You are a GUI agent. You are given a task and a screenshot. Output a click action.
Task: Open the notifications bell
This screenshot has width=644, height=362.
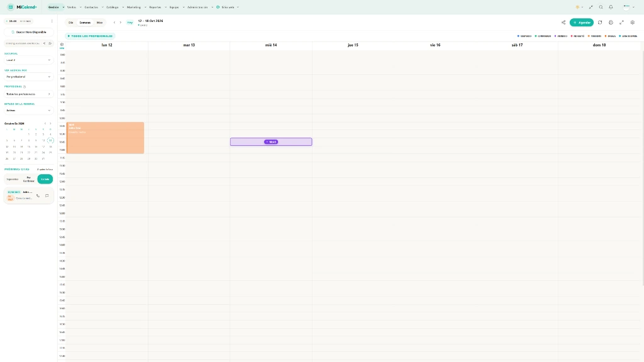tap(611, 7)
